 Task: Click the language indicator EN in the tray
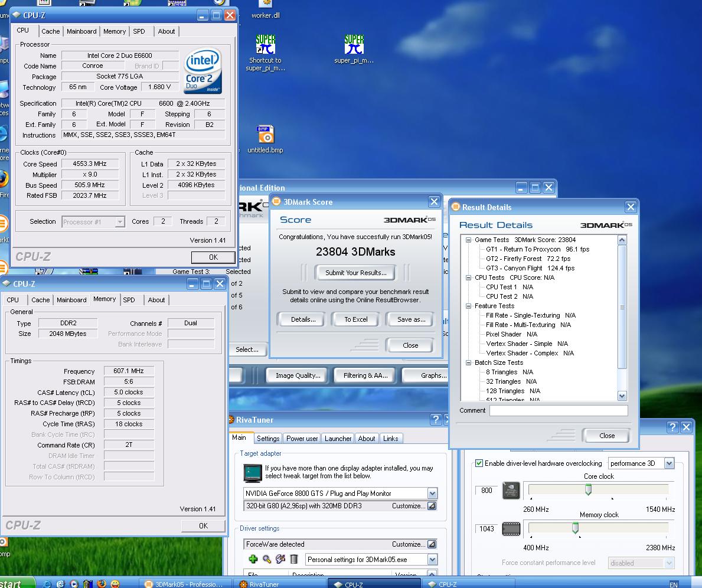(x=673, y=584)
